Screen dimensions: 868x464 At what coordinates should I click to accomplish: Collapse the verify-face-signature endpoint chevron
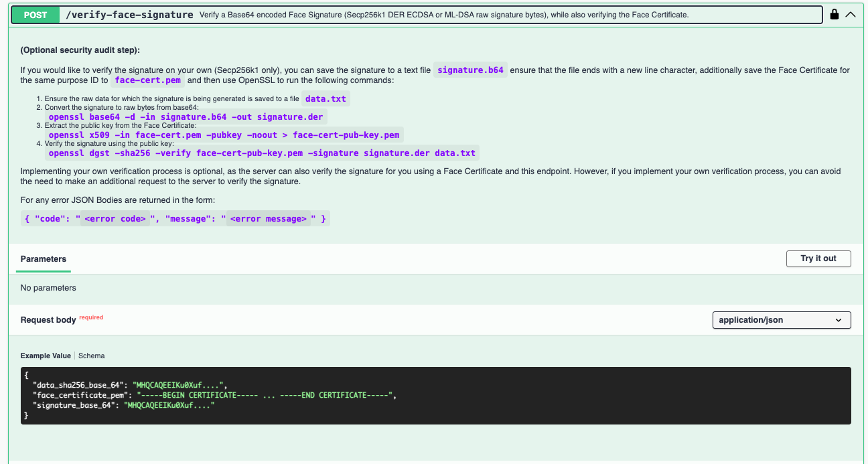click(851, 14)
